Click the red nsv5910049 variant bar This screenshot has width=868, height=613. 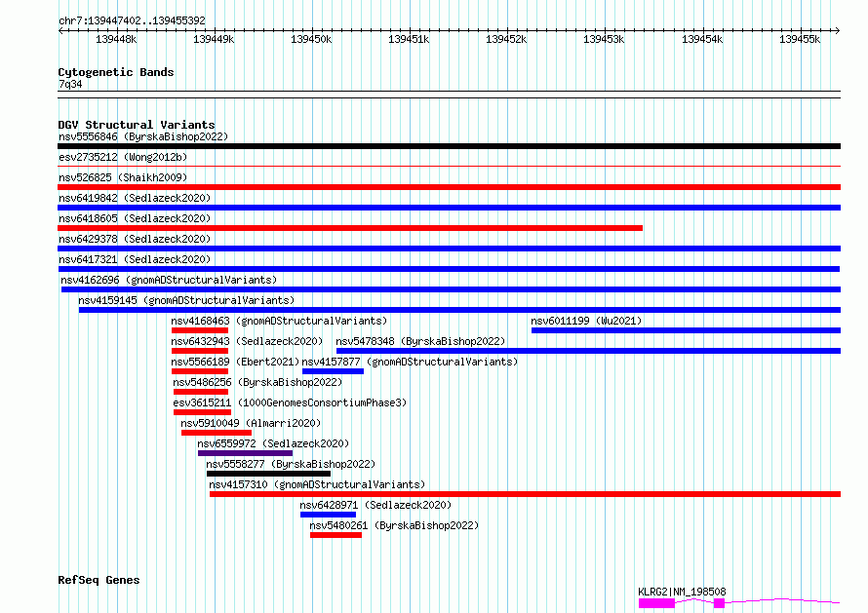tap(216, 433)
